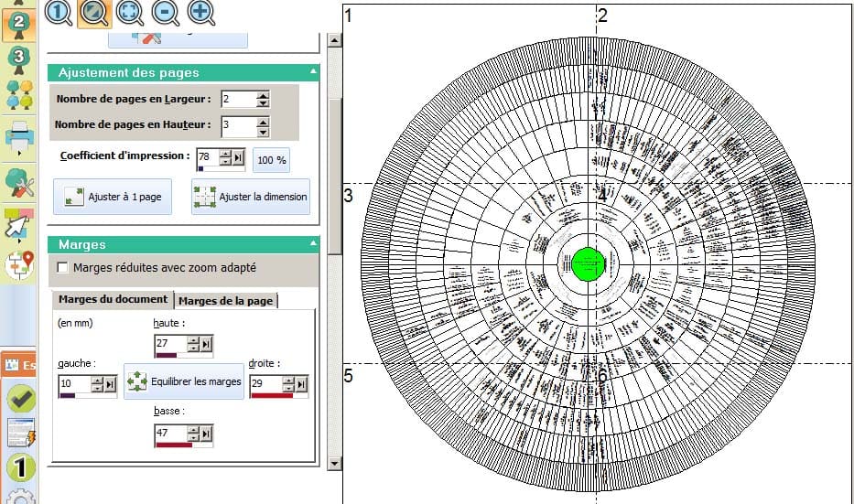
Task: Click the four colored trees sidebar icon
Action: pos(19,94)
